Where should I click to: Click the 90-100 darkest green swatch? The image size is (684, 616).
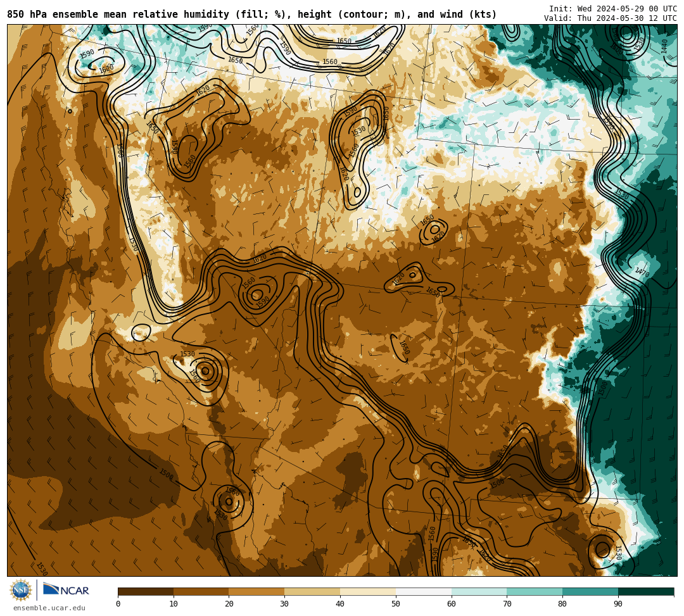(x=646, y=591)
